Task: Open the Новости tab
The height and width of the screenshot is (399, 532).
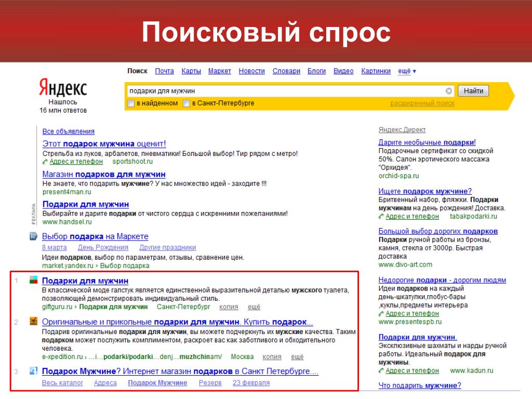Action: tap(252, 71)
